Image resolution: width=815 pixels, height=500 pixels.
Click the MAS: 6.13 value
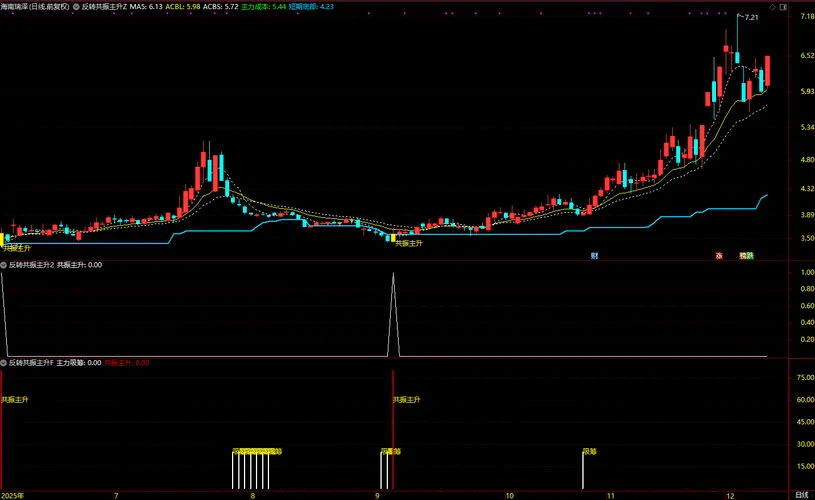pos(146,7)
